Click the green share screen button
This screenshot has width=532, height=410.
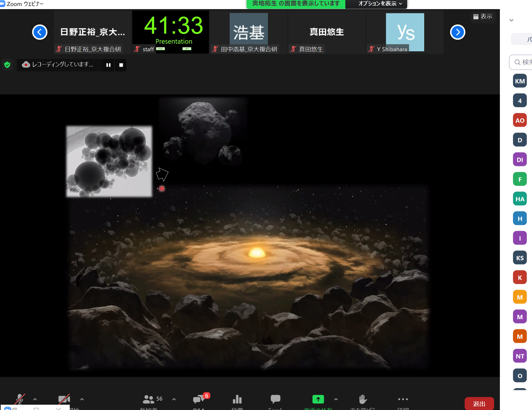click(318, 399)
